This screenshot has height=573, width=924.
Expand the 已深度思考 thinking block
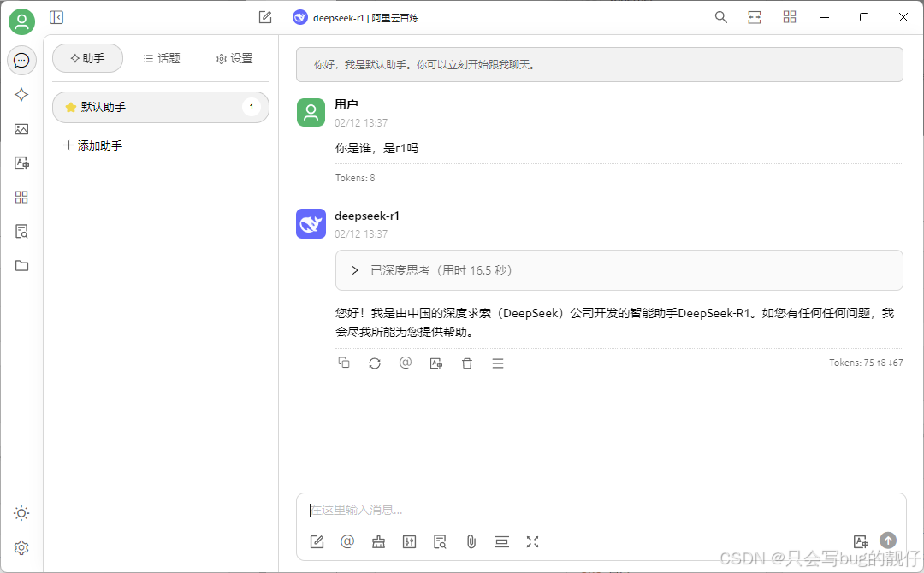[x=619, y=270]
